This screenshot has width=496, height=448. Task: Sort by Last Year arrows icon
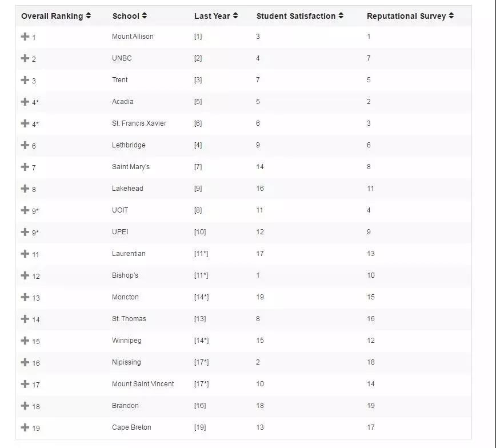[235, 15]
